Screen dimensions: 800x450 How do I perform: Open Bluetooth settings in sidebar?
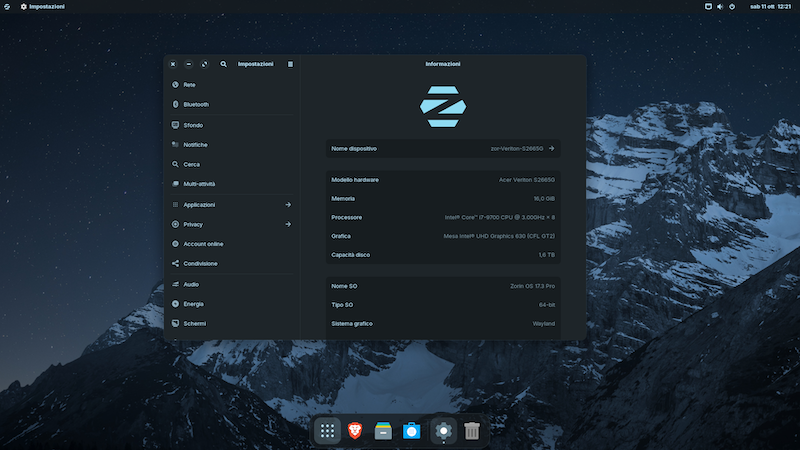tap(232, 105)
